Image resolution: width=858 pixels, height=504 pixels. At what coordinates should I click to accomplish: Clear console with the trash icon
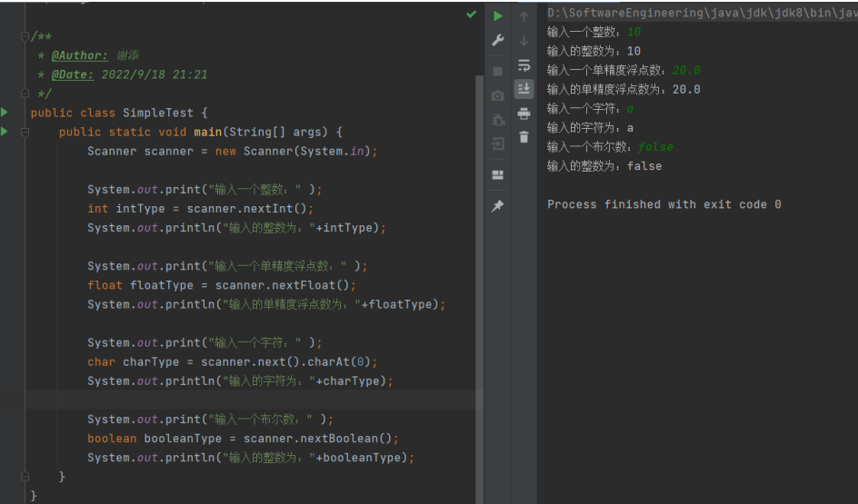(524, 136)
